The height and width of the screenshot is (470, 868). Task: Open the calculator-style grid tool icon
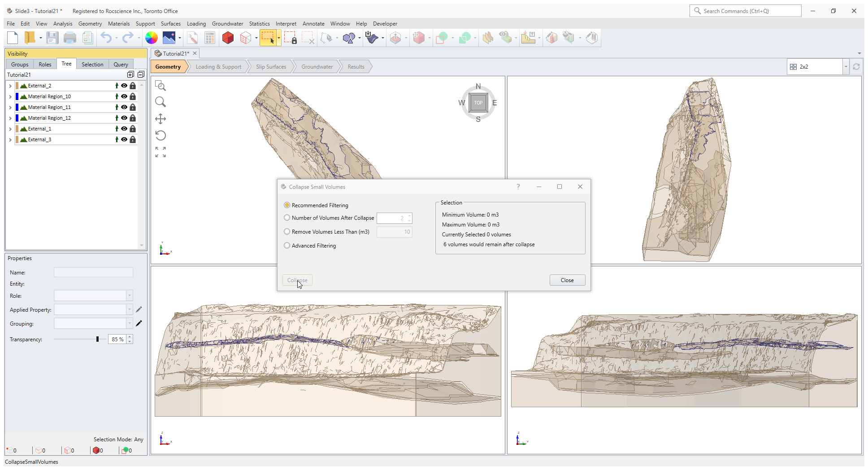[x=209, y=38]
